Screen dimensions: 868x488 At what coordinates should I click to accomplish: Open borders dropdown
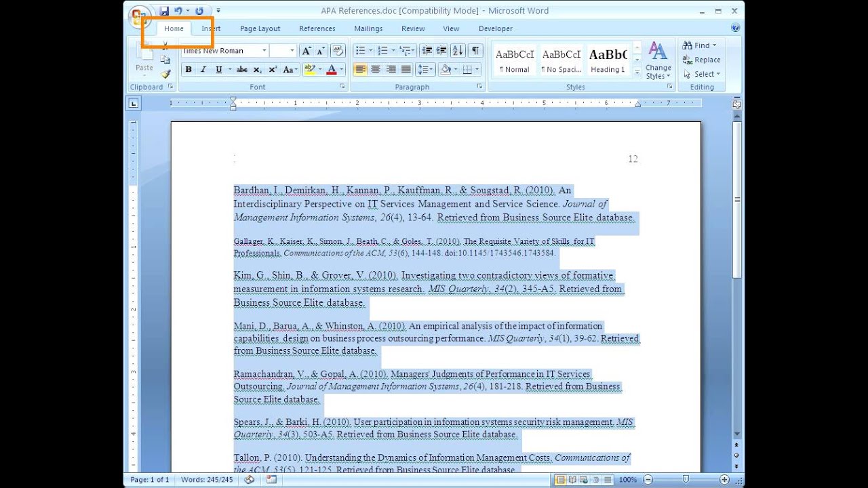(x=477, y=70)
